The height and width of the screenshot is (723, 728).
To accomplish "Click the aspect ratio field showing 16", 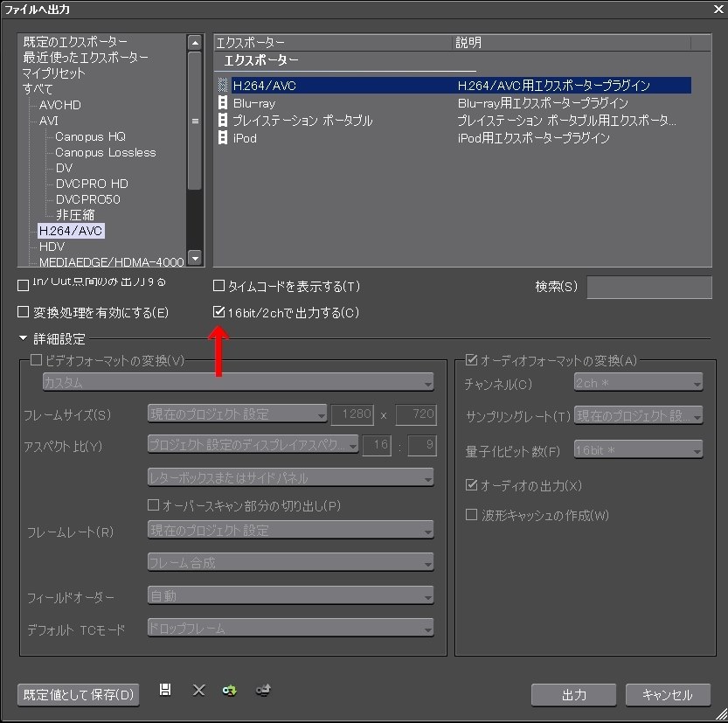I will pos(377,445).
